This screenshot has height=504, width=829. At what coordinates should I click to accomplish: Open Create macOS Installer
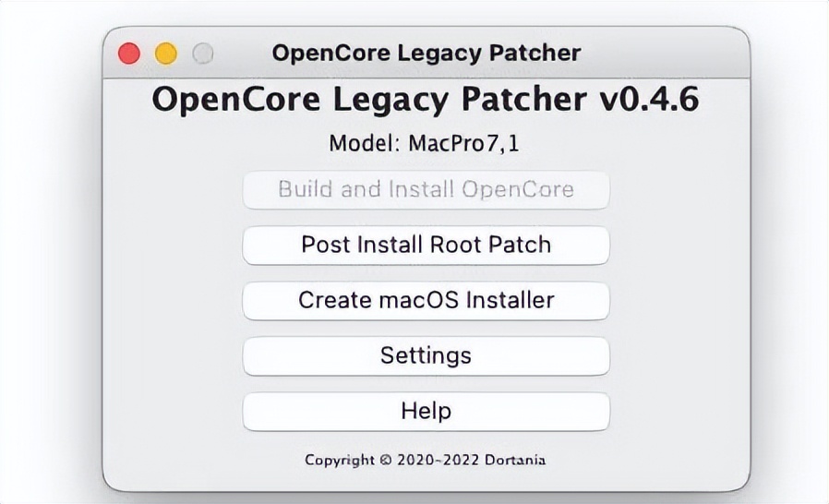coord(426,301)
